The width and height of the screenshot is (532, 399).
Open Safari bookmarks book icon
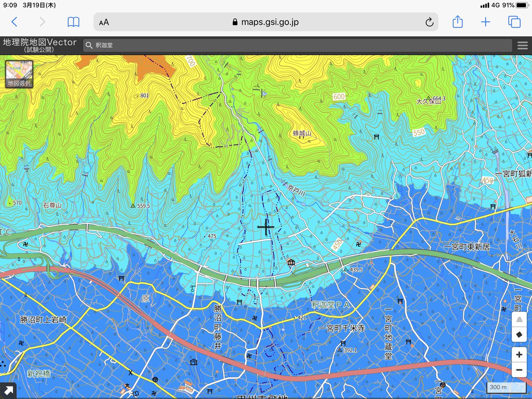click(74, 22)
